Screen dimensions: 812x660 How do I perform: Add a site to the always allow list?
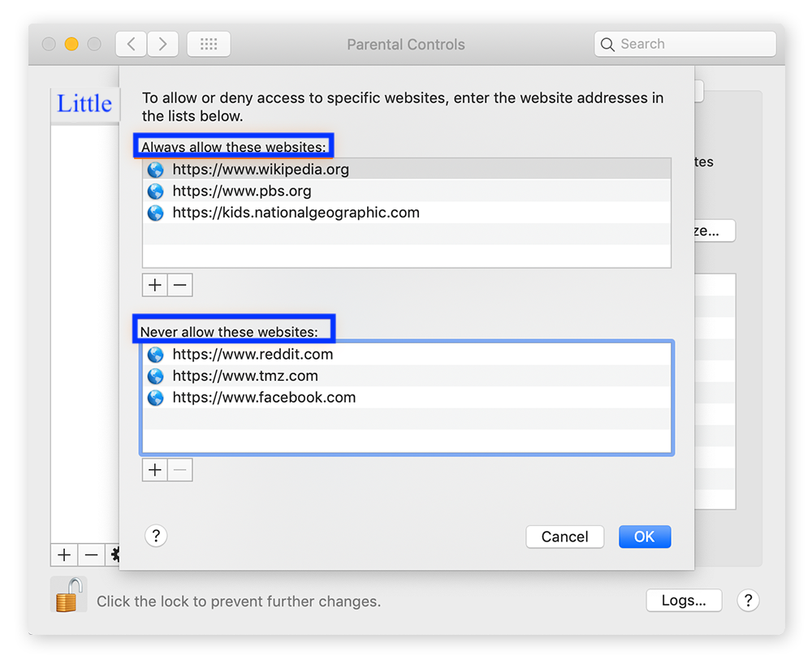tap(154, 284)
